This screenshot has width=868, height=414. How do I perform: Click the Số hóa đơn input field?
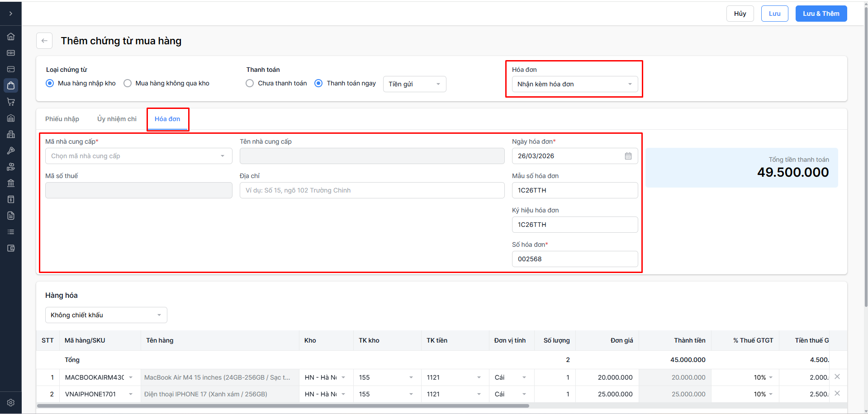574,259
